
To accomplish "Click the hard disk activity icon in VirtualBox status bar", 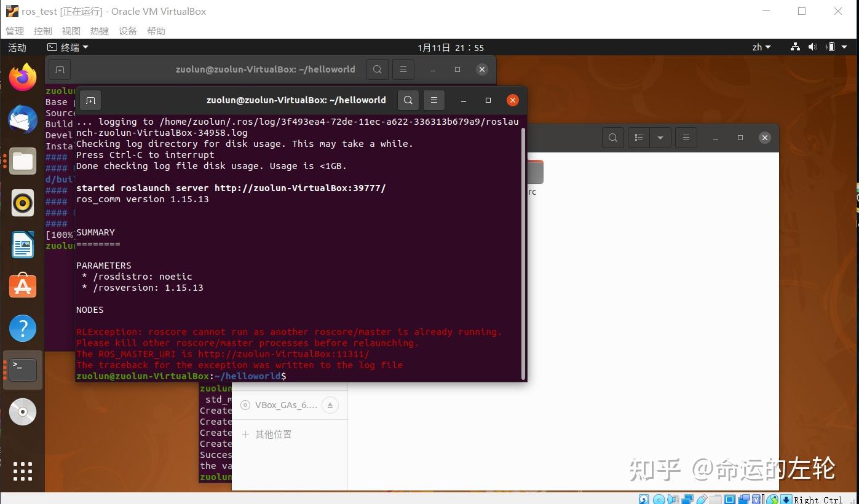I will [x=643, y=498].
